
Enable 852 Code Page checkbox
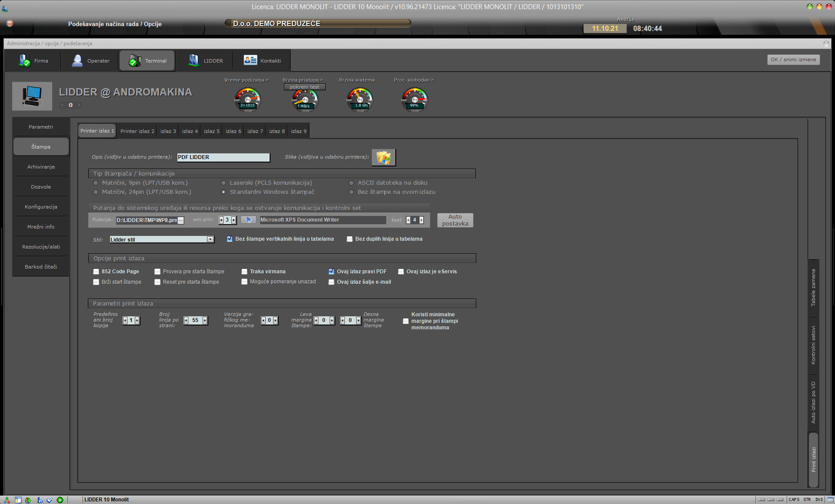point(96,272)
